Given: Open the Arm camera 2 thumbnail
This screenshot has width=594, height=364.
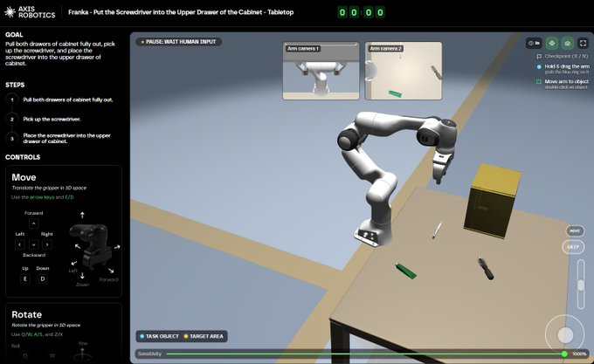Looking at the screenshot, I should pos(404,71).
